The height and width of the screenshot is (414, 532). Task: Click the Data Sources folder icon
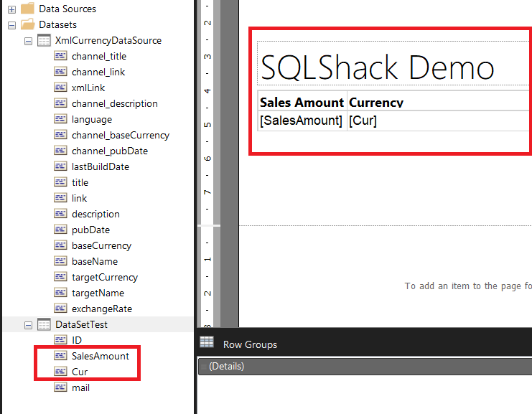pyautogui.click(x=27, y=9)
